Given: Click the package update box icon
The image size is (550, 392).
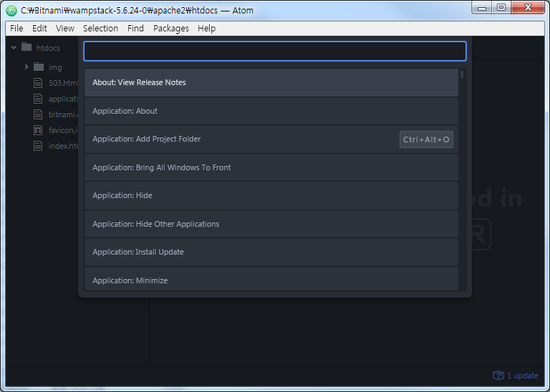Looking at the screenshot, I should tap(498, 376).
